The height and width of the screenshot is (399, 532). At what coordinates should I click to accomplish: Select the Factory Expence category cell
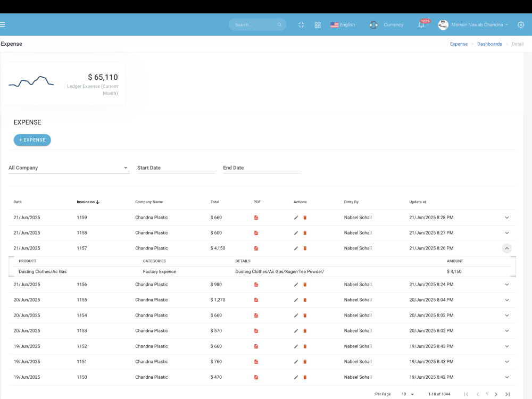tap(160, 271)
